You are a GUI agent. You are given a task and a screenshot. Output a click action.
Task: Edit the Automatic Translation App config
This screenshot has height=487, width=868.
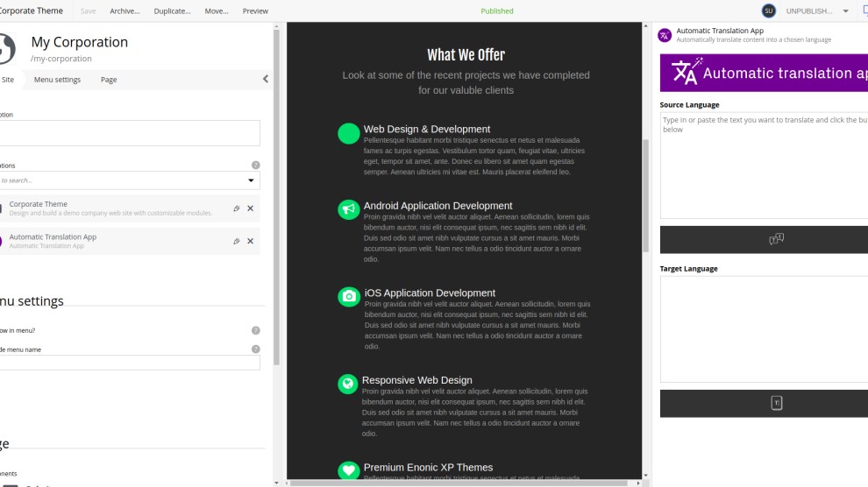(x=237, y=241)
